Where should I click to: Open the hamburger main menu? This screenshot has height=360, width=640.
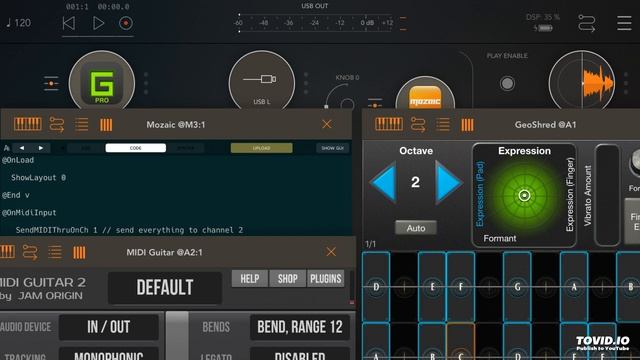624,23
